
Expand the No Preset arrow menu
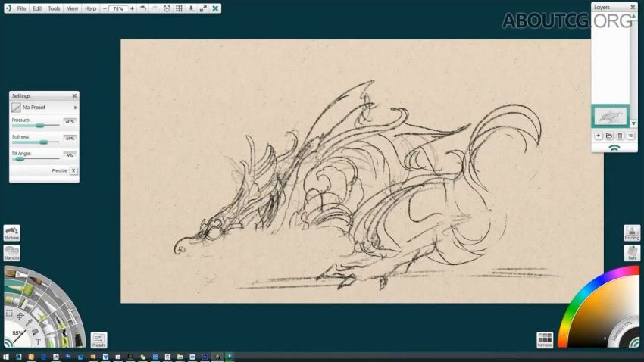75,108
